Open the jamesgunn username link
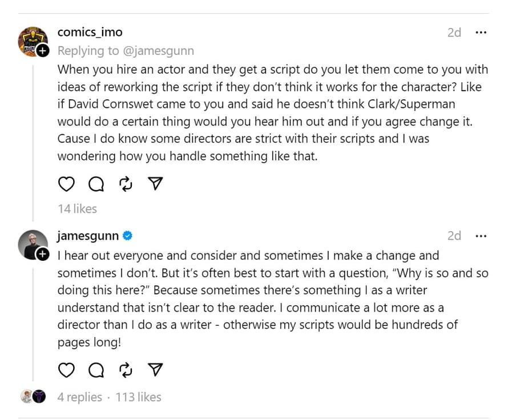 tap(88, 236)
